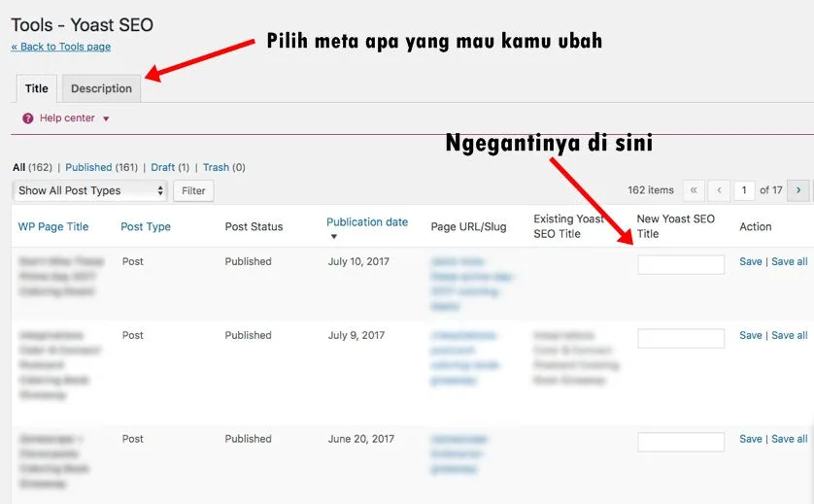Open page URL slug link for June 20, 2017 post
Viewport: 814px width, 504px height.
(458, 454)
